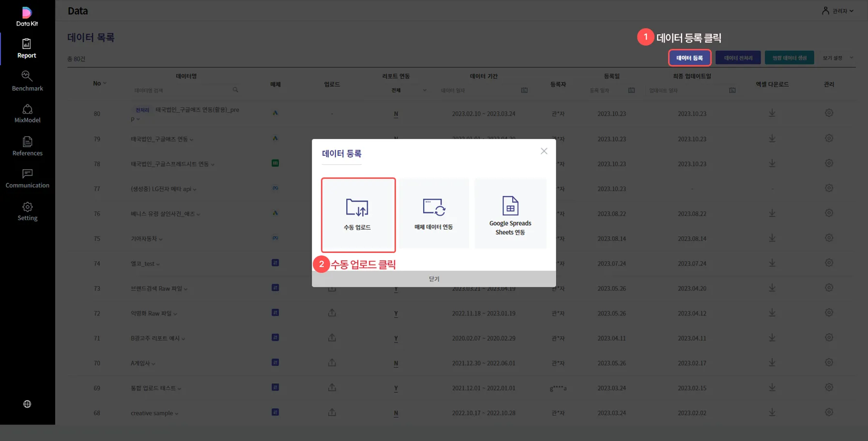Download Excel for row 72
868x441 pixels.
click(x=772, y=313)
